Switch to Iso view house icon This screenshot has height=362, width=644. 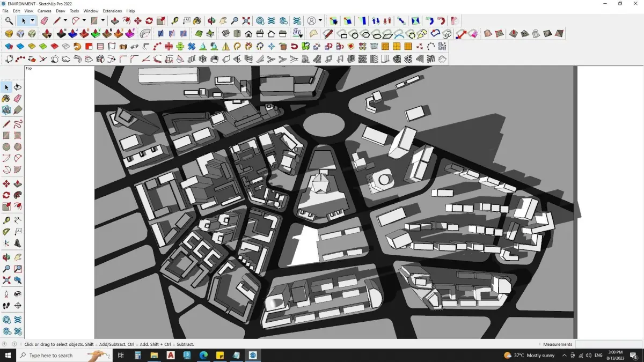click(x=225, y=34)
